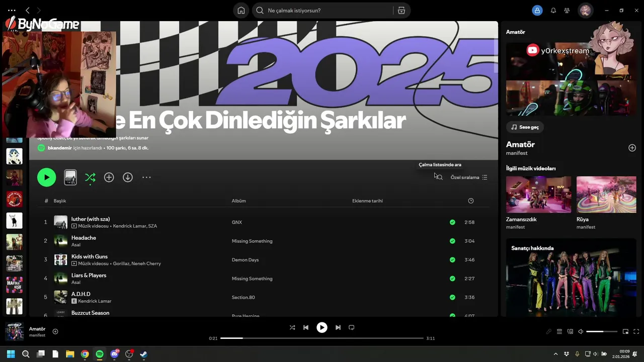644x362 pixels.
Task: Open the Friend Activity icon
Action: coord(567,11)
